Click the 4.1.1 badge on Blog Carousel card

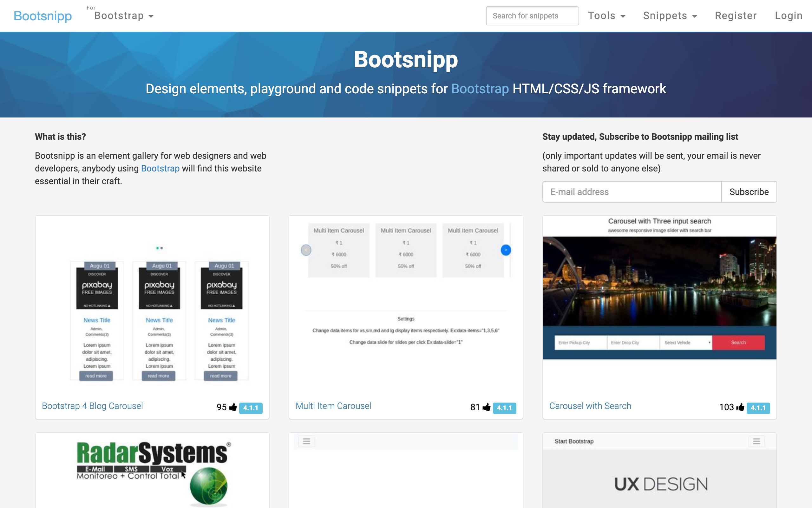point(251,408)
